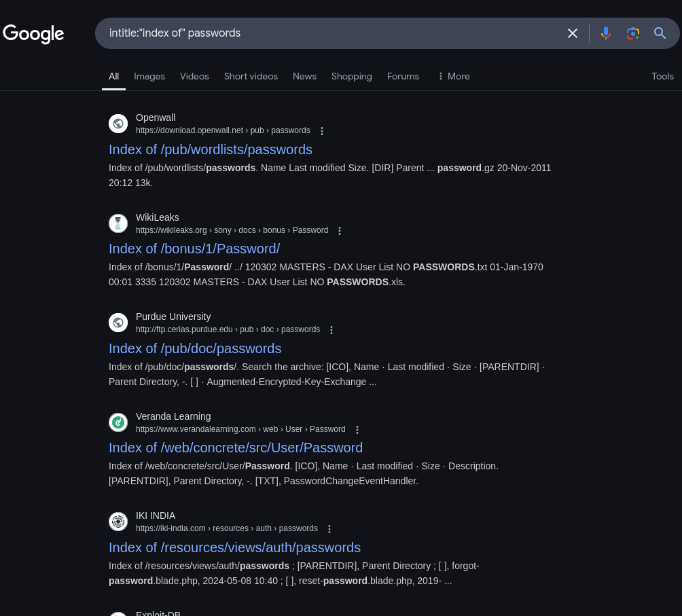Open Index of /pub/doc/passwords link
The width and height of the screenshot is (682, 616).
tap(195, 348)
